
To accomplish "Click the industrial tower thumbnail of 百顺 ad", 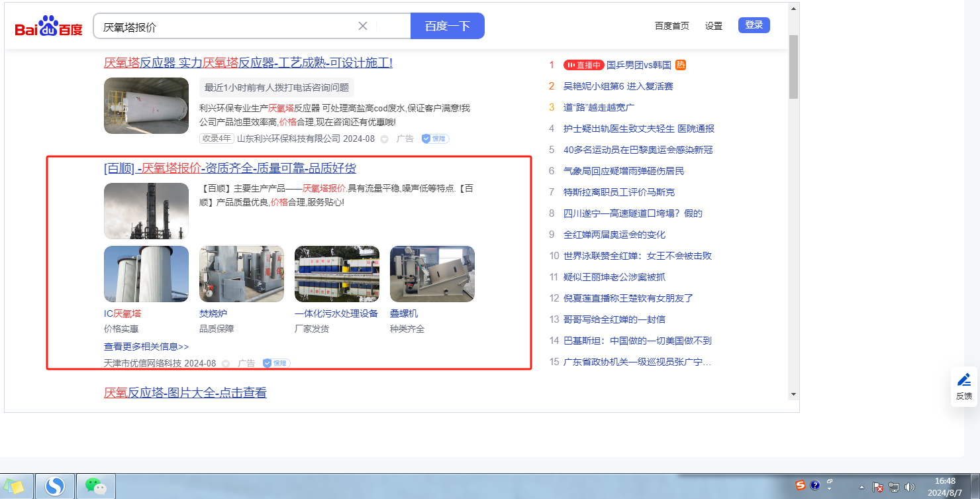I will click(x=146, y=211).
